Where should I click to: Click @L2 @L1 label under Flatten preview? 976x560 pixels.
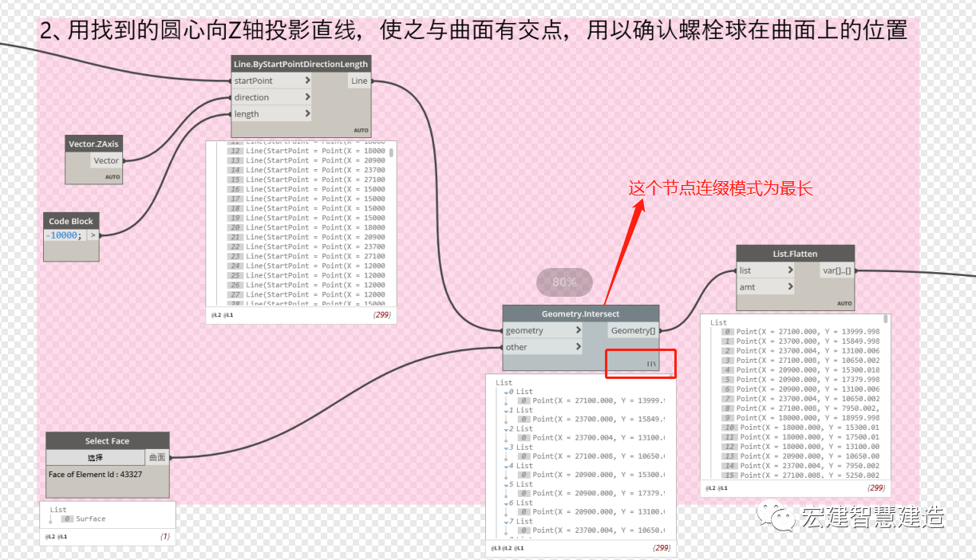[x=717, y=487]
